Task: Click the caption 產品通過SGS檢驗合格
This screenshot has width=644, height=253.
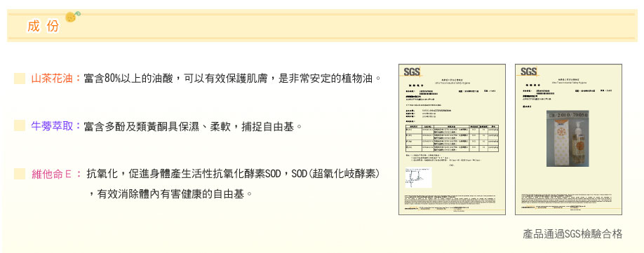Action: (572, 234)
